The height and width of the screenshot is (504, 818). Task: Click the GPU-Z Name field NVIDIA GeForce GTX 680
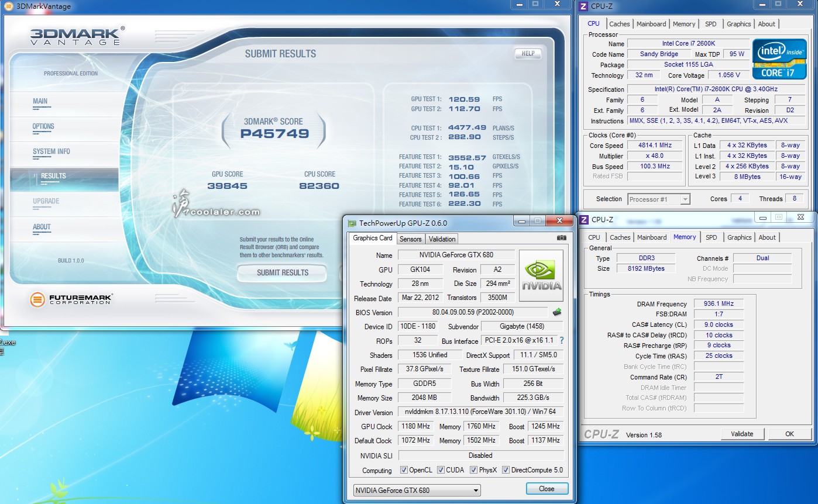coord(456,255)
